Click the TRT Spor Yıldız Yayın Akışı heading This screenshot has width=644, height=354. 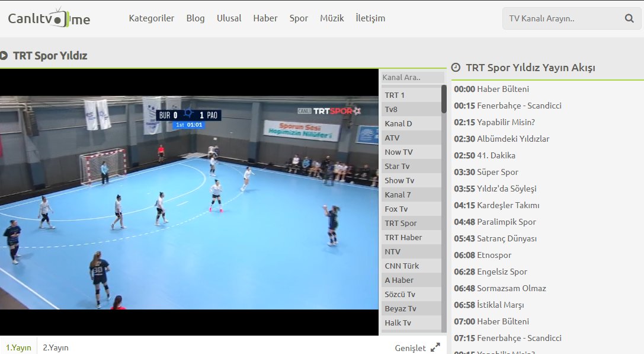[530, 68]
